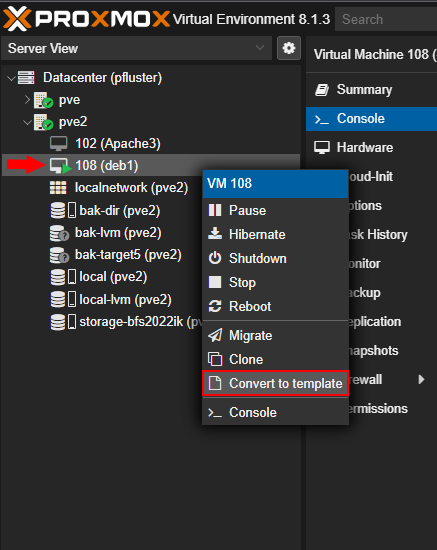Choose Clone from the context menu

(275, 359)
